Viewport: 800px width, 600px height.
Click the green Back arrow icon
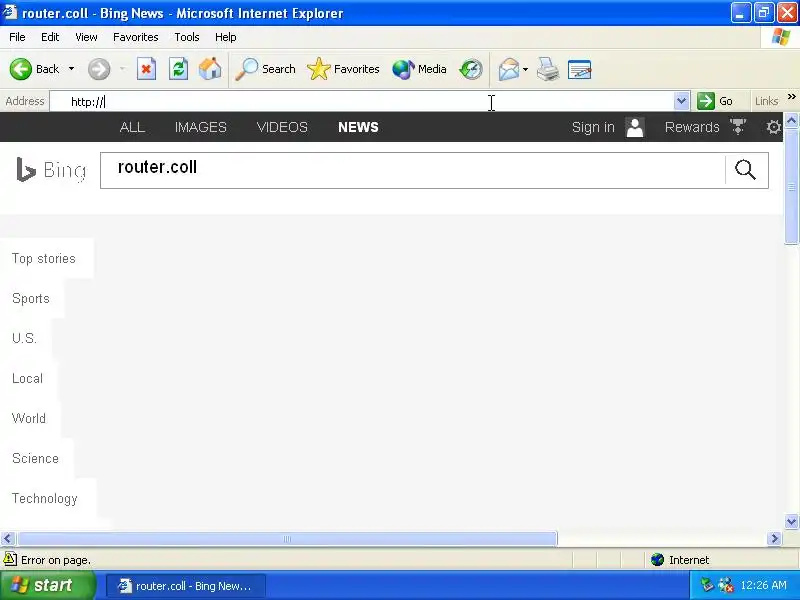20,69
